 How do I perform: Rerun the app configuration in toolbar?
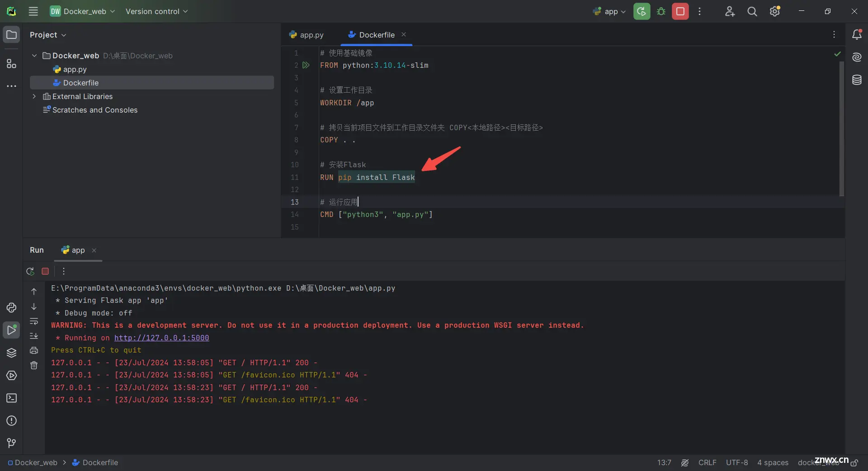(x=642, y=11)
